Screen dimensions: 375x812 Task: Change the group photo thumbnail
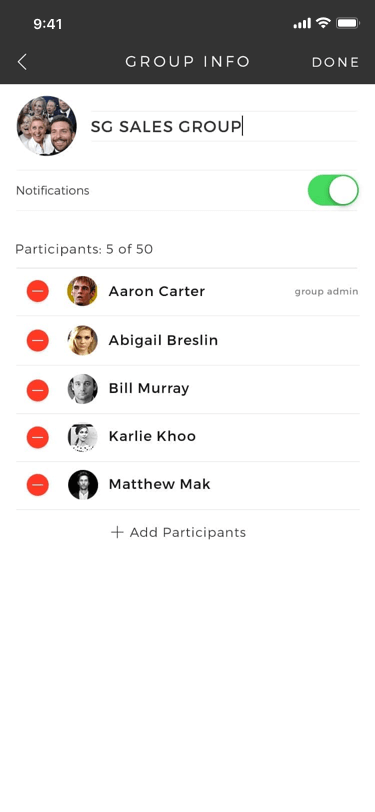point(47,126)
